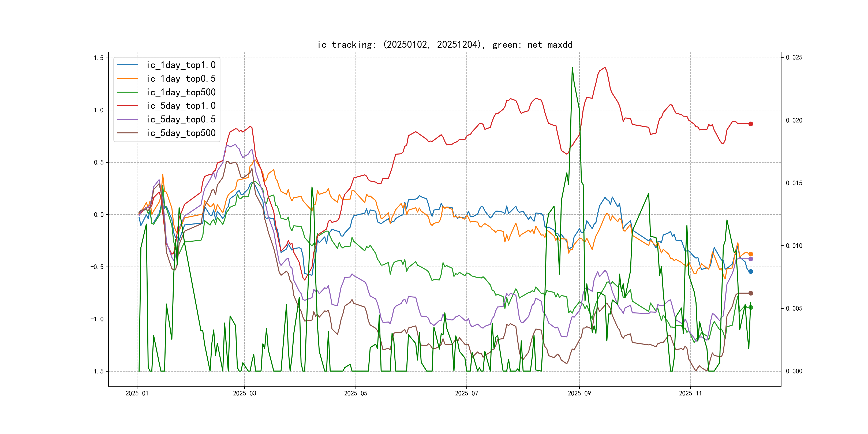Select the ic_5day_top0.5 legend entry
The width and height of the screenshot is (868, 434).
click(181, 119)
